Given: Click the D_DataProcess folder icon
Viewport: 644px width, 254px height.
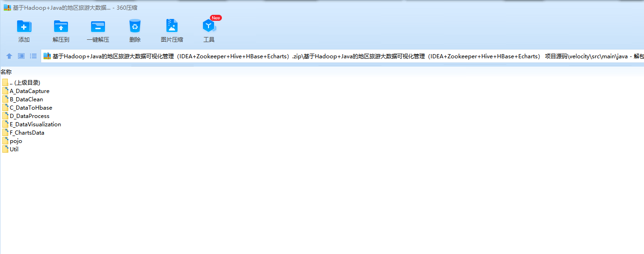Looking at the screenshot, I should click(5, 116).
